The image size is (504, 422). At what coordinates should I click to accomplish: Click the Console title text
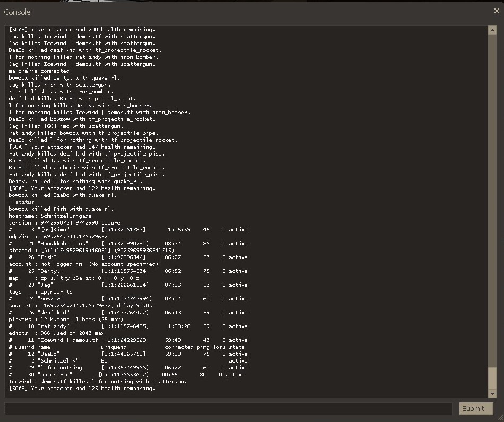[17, 12]
